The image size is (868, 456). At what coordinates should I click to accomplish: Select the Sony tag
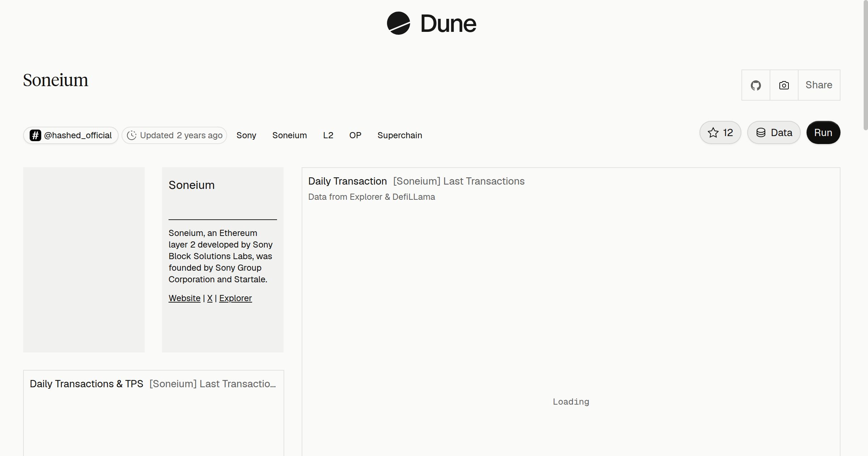(246, 135)
